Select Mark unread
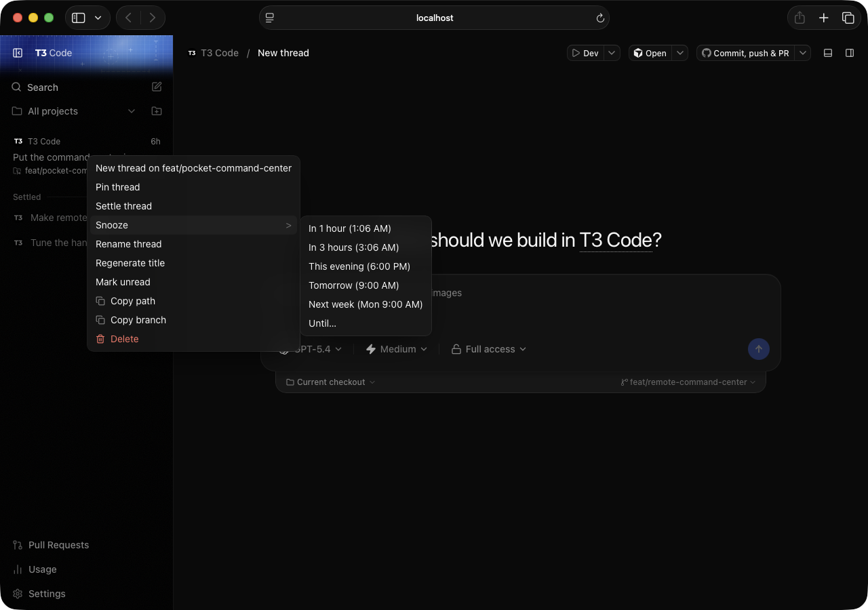The height and width of the screenshot is (610, 868). click(194, 282)
